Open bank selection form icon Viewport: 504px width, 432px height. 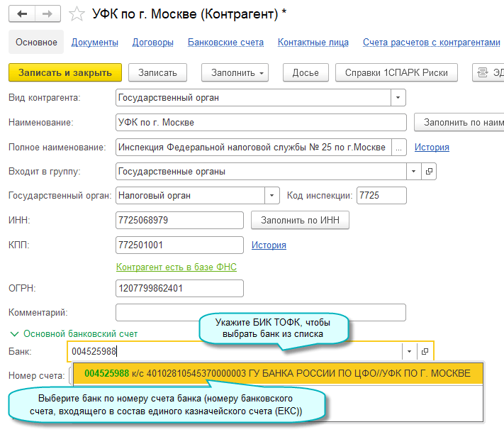tap(425, 351)
